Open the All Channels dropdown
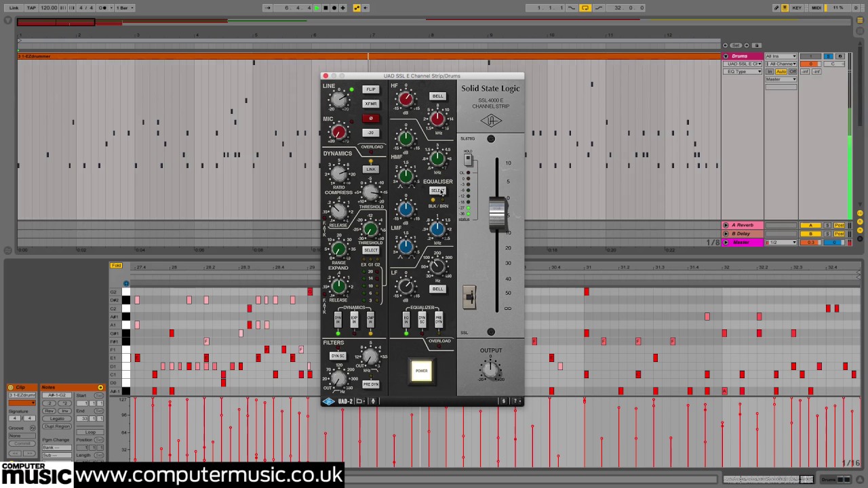Screen dimensions: 868x488 click(x=781, y=64)
